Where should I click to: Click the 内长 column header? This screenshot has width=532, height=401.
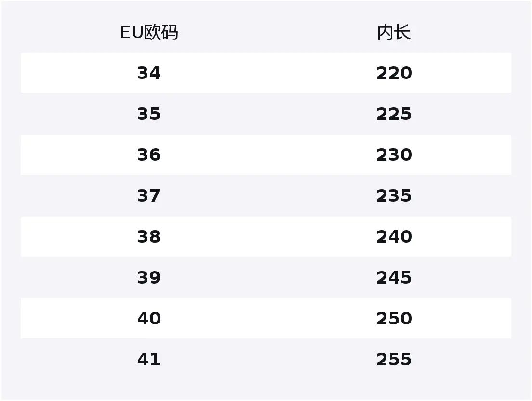pyautogui.click(x=394, y=33)
